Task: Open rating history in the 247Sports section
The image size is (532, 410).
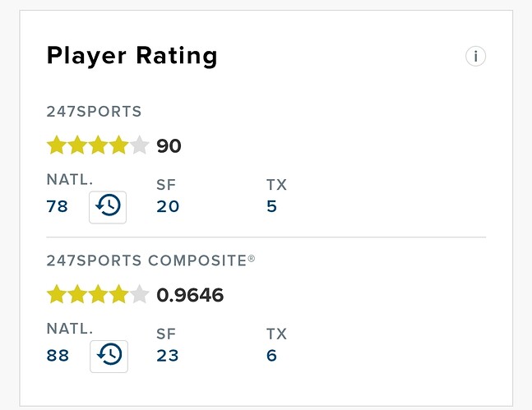Action: tap(108, 205)
